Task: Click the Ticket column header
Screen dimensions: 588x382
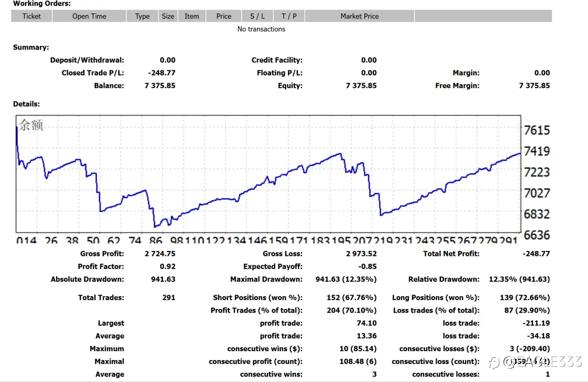Action: coord(32,16)
